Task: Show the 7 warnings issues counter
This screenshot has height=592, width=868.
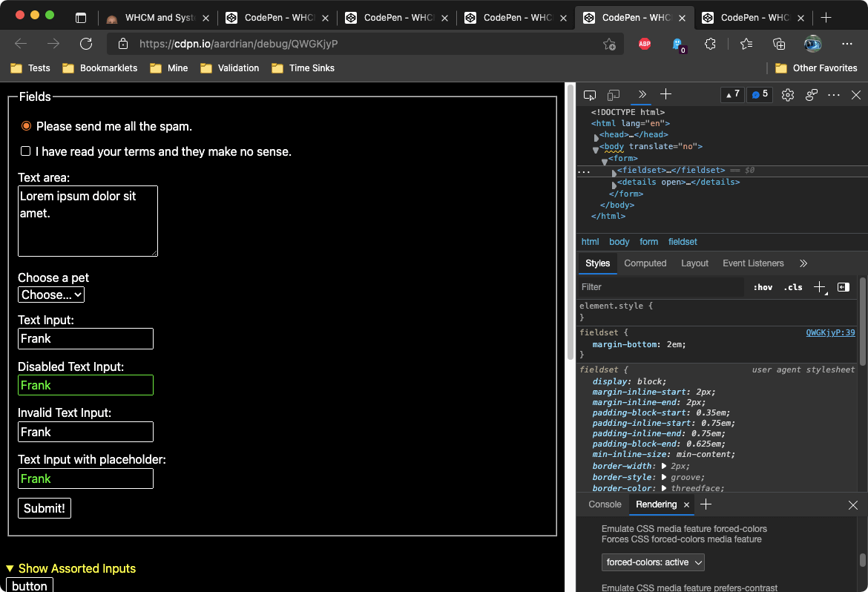Action: [x=731, y=95]
